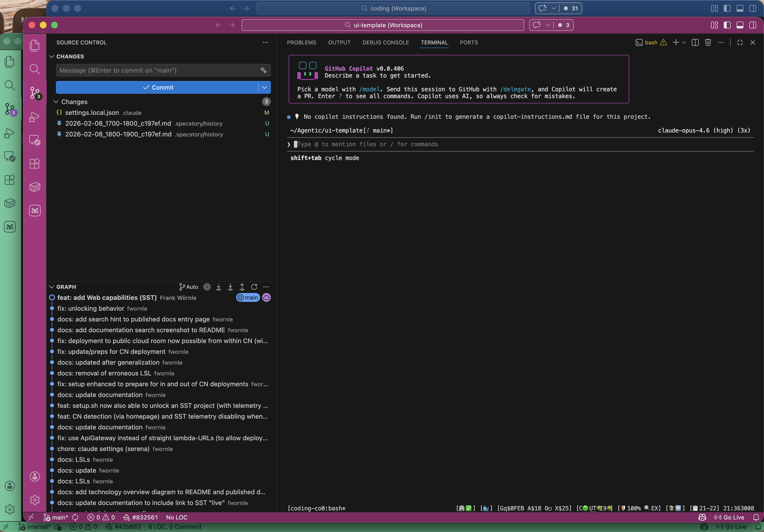Synchronize changes icon in ui-template status bar
Image resolution: width=764 pixels, height=532 pixels.
(x=76, y=517)
